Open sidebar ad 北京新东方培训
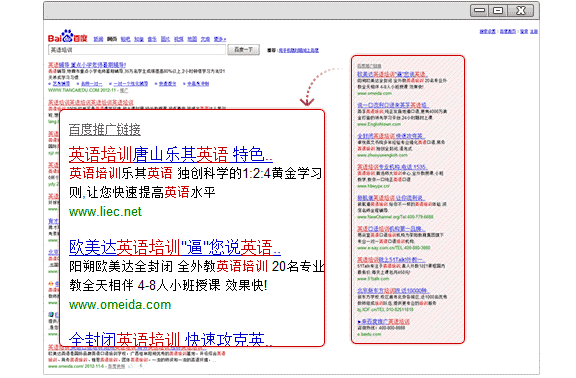This screenshot has width=576, height=378. click(393, 291)
